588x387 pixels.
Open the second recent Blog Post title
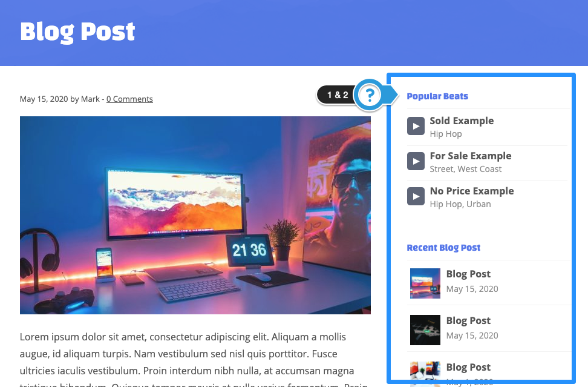[468, 320]
